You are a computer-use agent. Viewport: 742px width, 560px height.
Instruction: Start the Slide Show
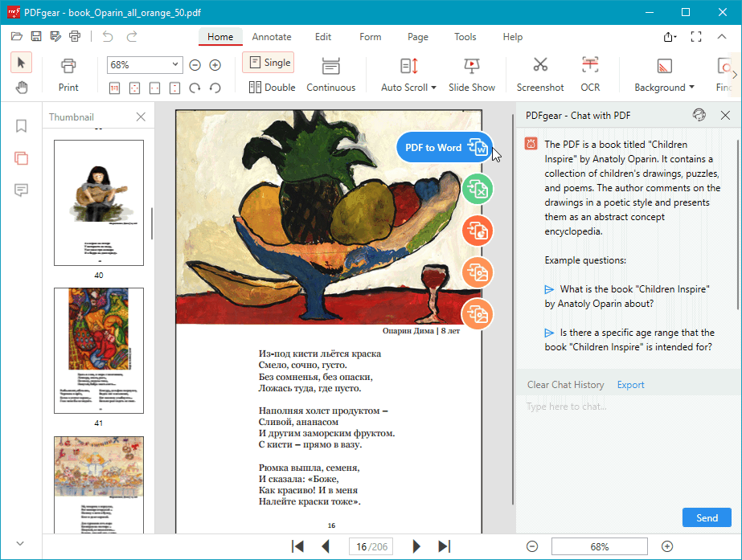click(x=472, y=75)
